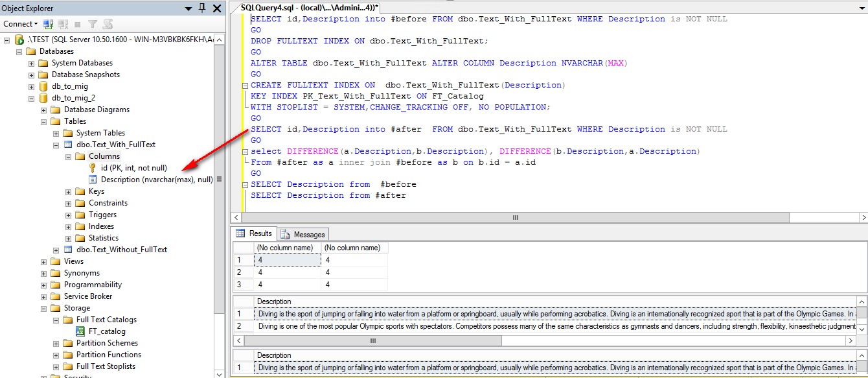
Task: Click the Disconnect server icon
Action: click(x=63, y=24)
